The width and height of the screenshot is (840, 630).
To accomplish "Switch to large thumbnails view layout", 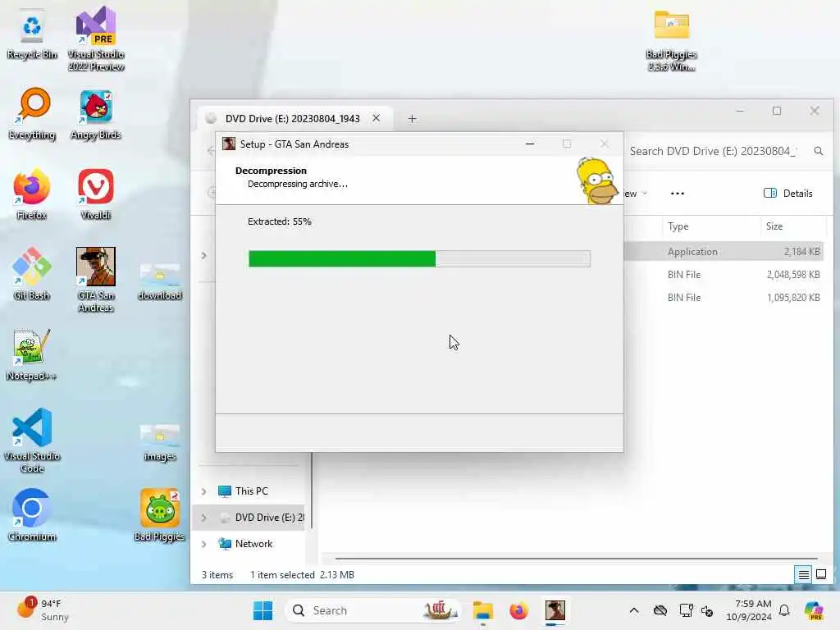I will pos(820,575).
